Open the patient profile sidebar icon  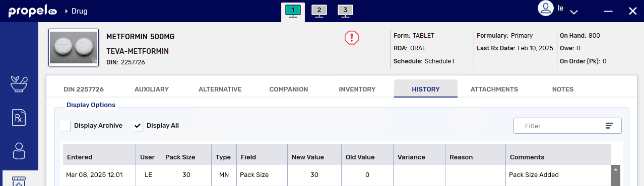click(19, 151)
